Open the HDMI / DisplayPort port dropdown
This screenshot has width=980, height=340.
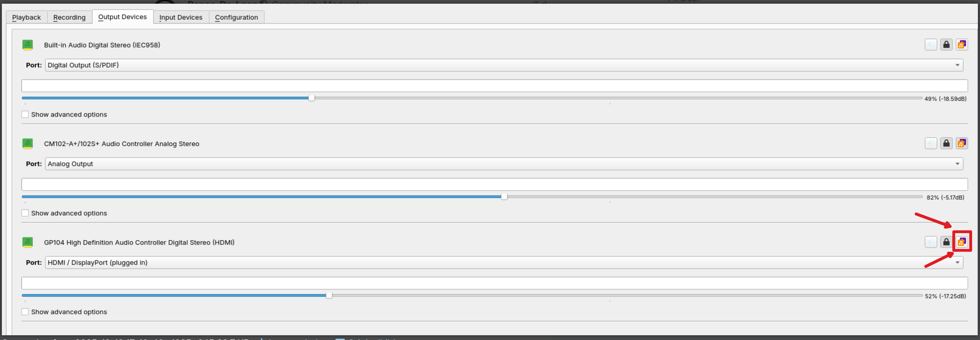tap(504, 262)
